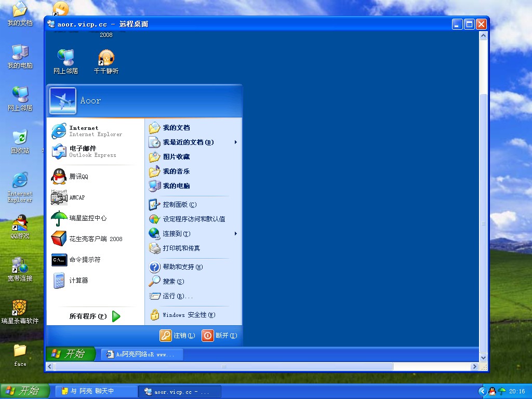Viewport: 532px width, 399px height.
Task: Select taskbar item 与 阿亮 聊天中
Action: click(96, 391)
